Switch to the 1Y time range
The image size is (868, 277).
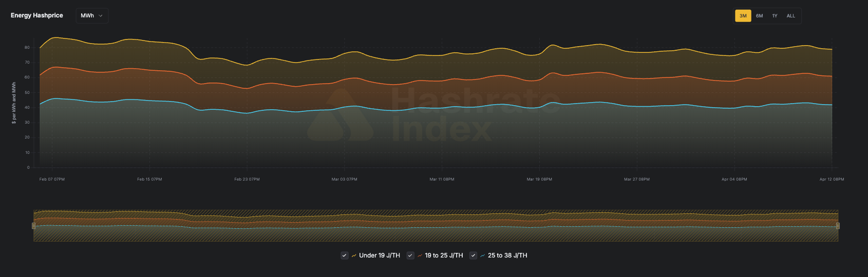coord(775,16)
